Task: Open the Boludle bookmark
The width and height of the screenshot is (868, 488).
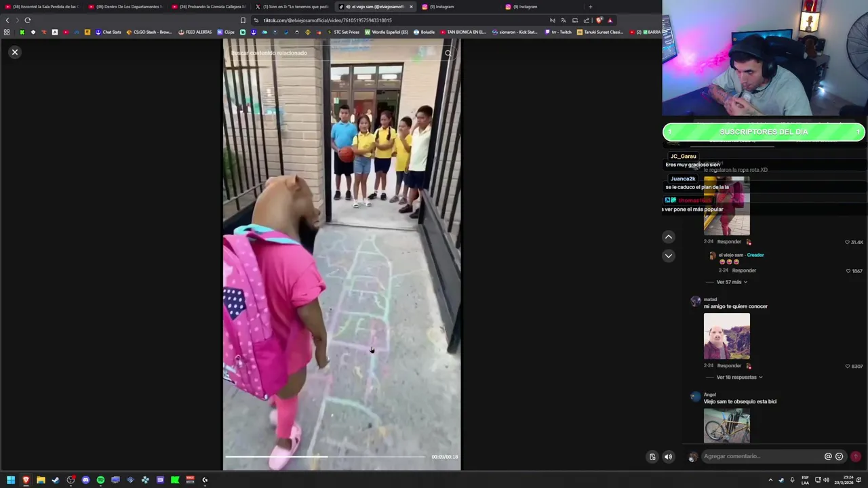Action: (x=425, y=32)
